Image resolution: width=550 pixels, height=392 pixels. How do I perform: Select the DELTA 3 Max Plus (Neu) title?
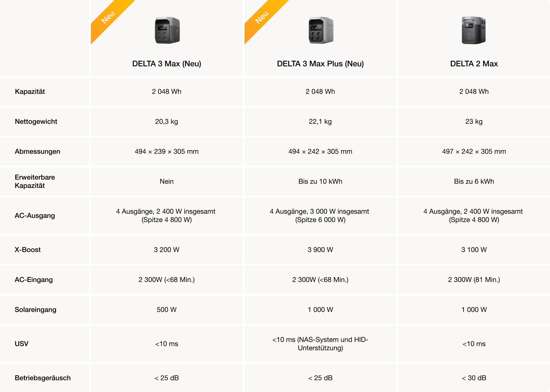pos(320,64)
